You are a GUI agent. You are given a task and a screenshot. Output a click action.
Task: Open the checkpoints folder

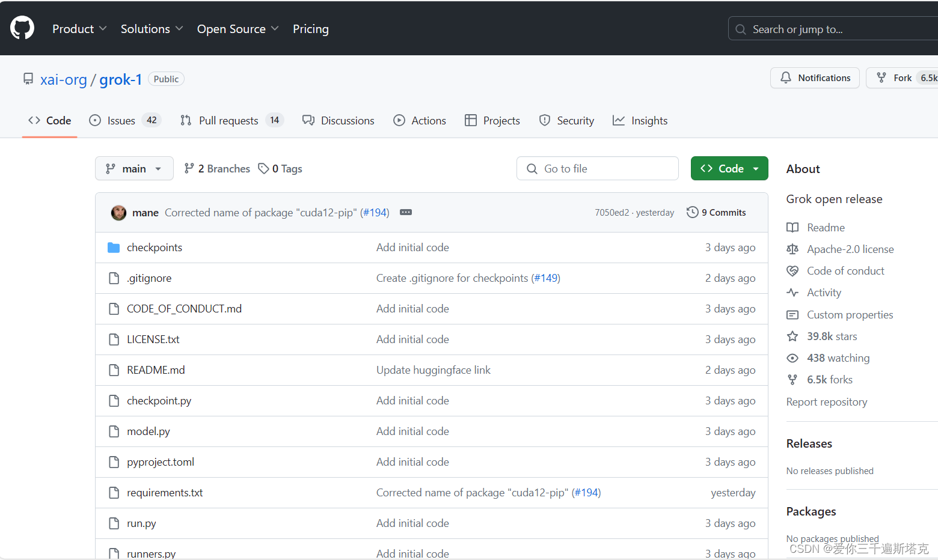155,248
